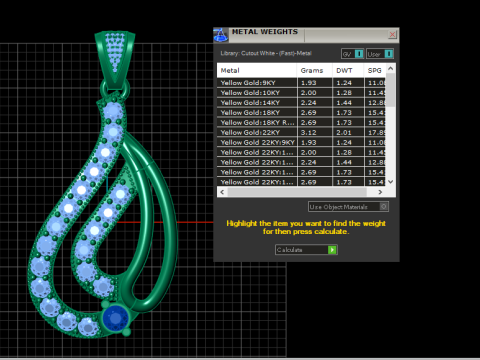Viewport: 480px width, 360px height.
Task: Sort by the Grams column header
Action: (314, 70)
